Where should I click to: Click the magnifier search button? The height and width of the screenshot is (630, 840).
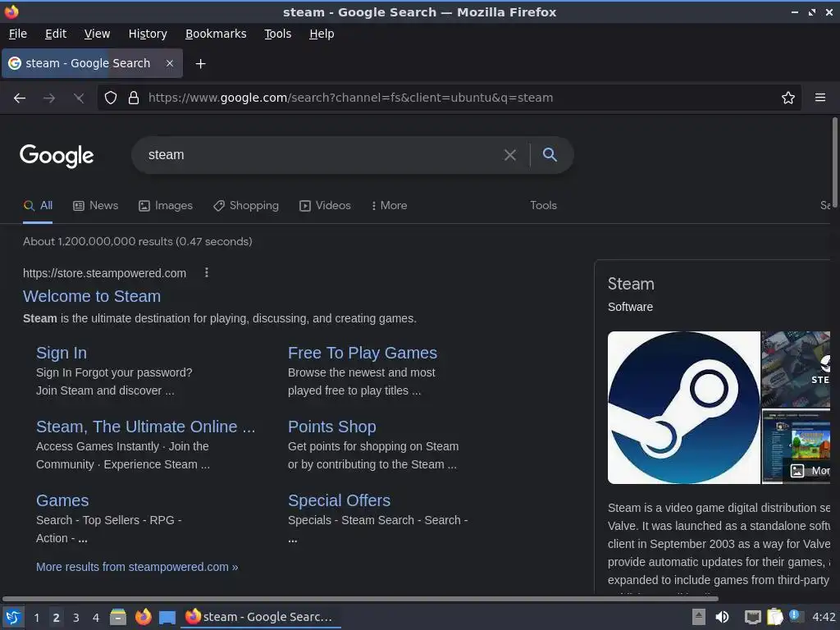(550, 155)
